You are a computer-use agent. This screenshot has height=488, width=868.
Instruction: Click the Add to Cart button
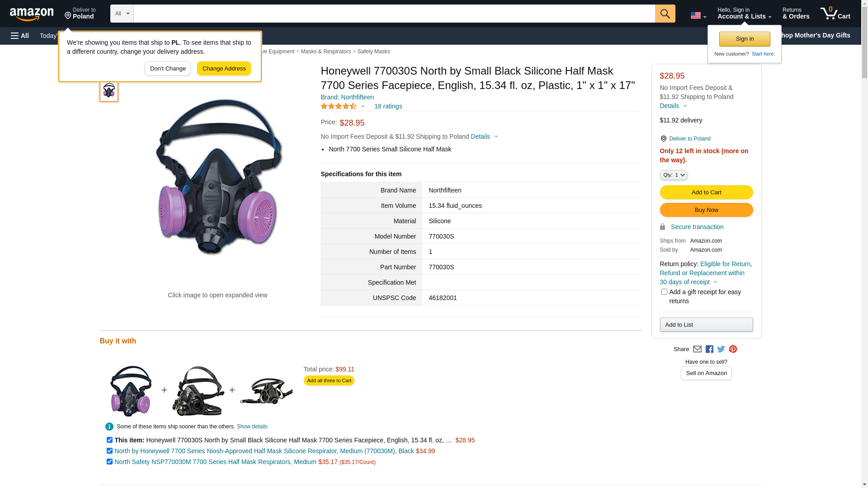tap(706, 192)
